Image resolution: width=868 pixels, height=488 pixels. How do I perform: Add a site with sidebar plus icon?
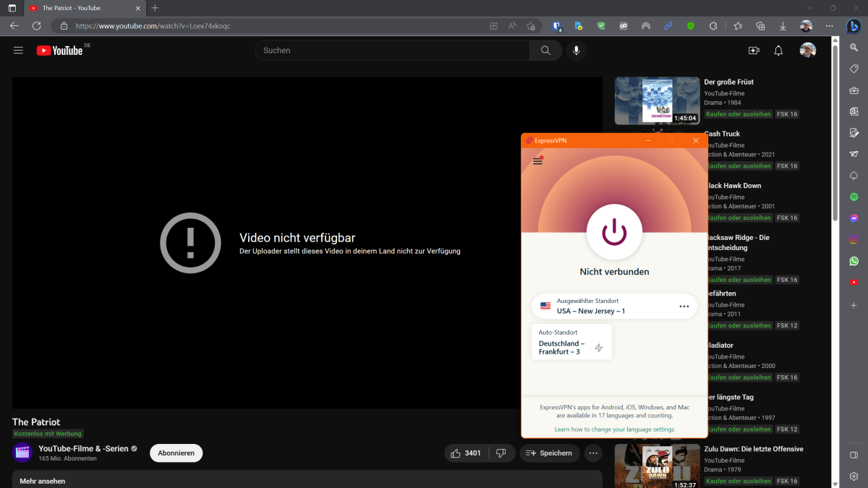coord(854,306)
